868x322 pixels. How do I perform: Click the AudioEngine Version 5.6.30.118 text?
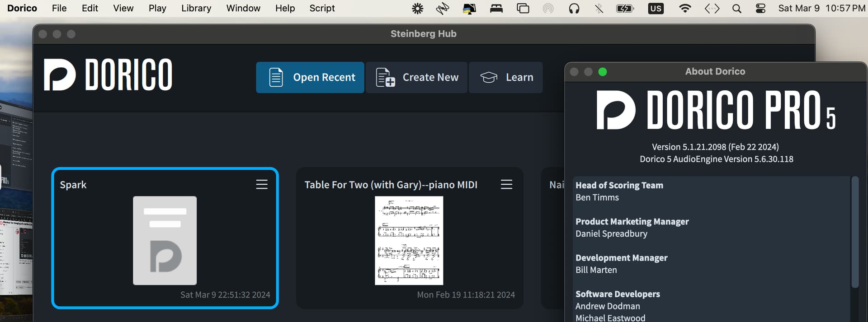click(x=717, y=159)
